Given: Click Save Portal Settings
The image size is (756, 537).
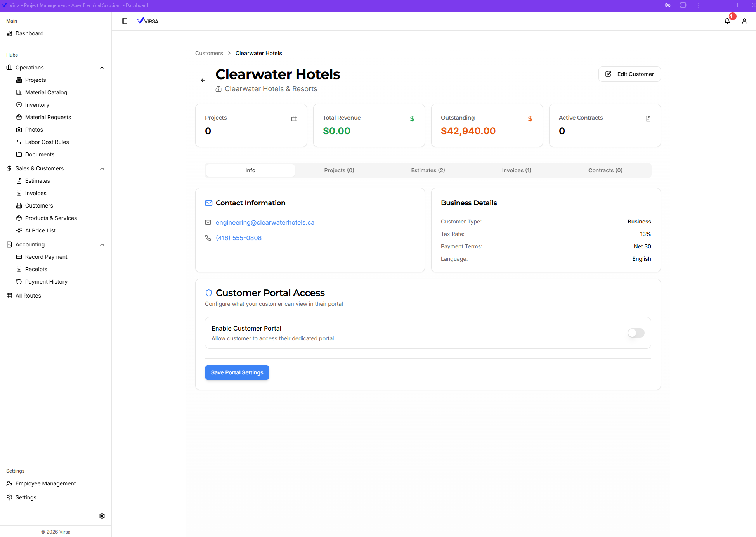Looking at the screenshot, I should point(237,372).
